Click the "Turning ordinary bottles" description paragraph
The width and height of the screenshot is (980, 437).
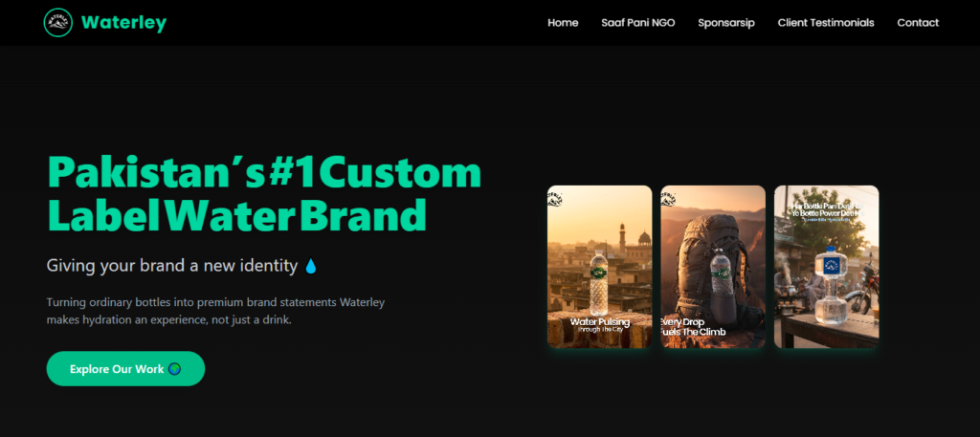[215, 311]
